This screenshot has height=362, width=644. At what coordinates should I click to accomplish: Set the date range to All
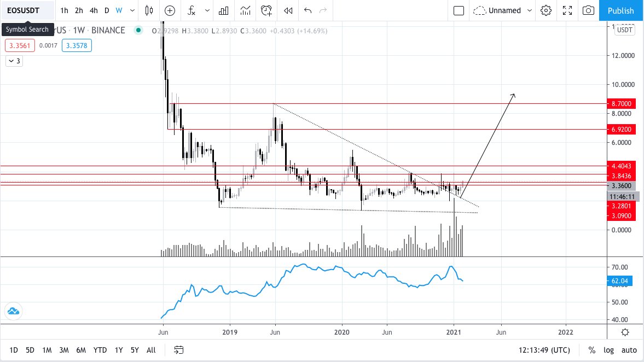[151, 350]
